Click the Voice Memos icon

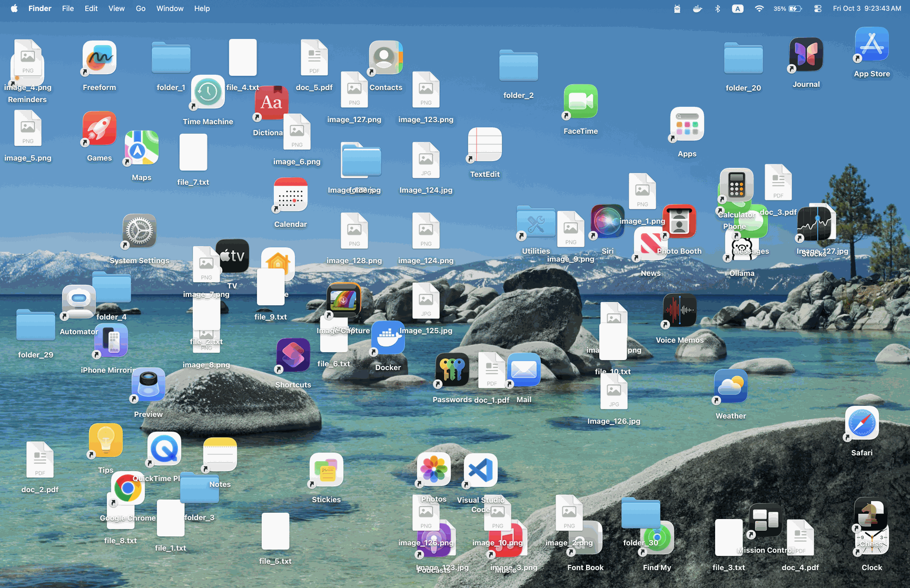(x=679, y=311)
